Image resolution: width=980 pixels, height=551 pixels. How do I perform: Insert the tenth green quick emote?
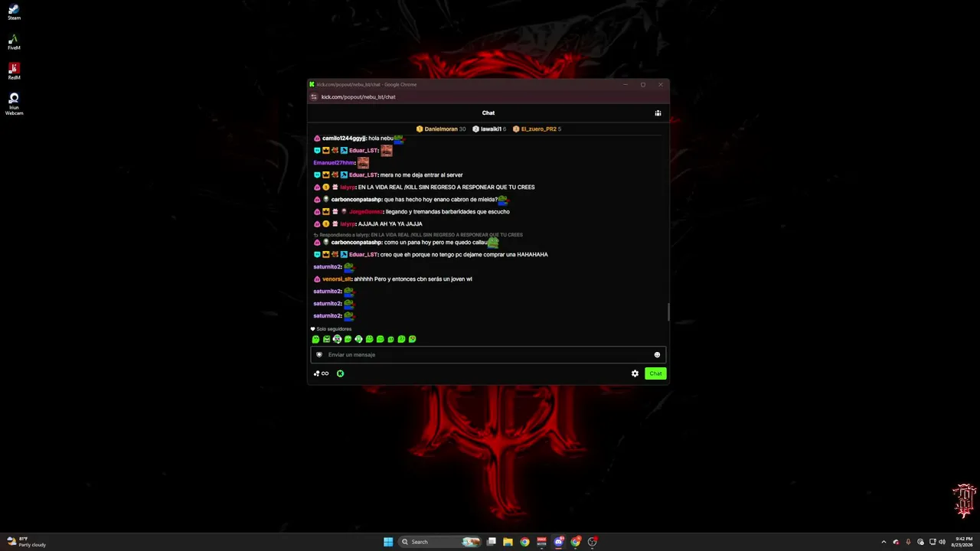pyautogui.click(x=412, y=339)
